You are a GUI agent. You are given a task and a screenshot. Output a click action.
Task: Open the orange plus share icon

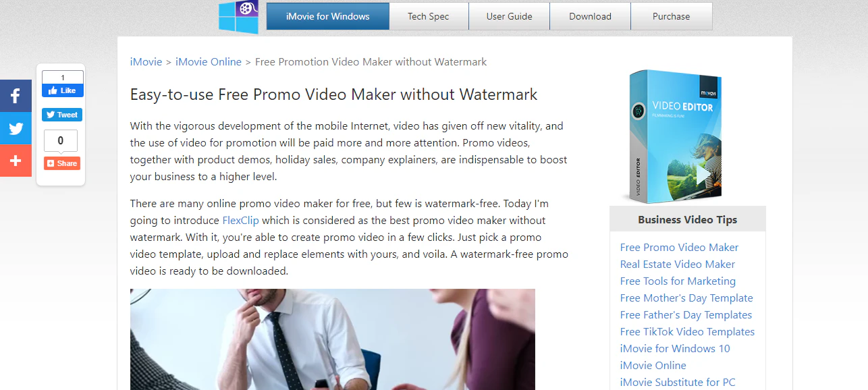coord(16,161)
